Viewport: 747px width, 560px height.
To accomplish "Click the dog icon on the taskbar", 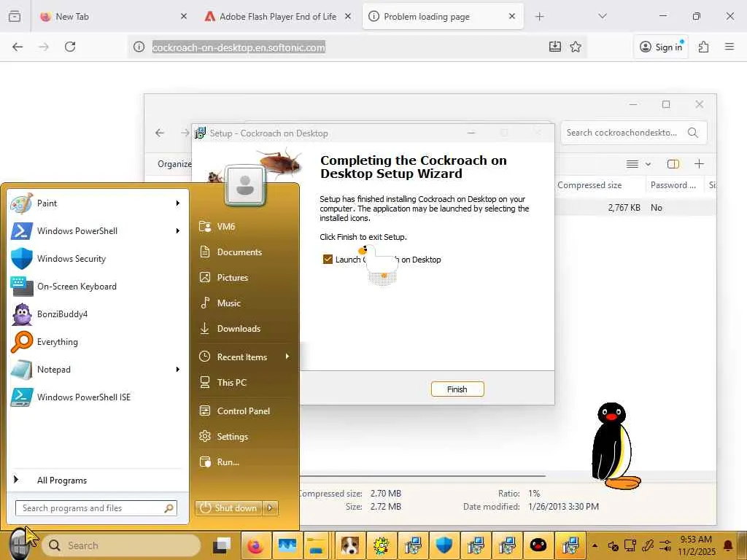I will pos(349,545).
